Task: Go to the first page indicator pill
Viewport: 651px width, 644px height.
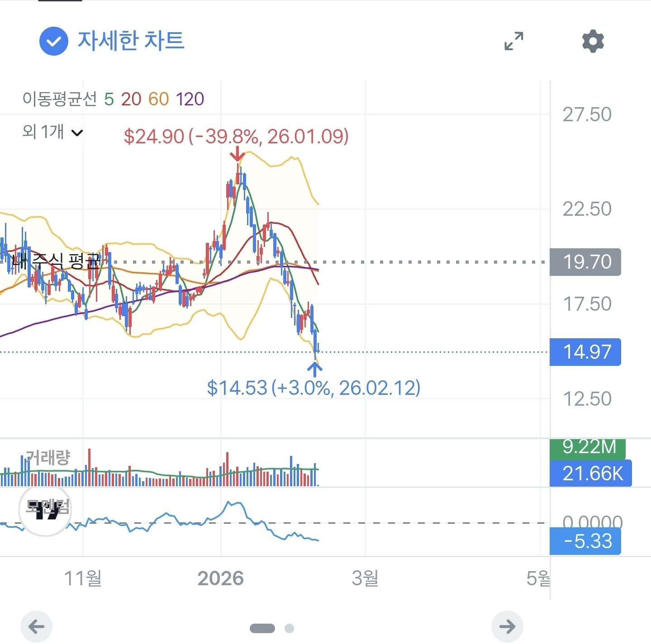Action: pos(262,628)
